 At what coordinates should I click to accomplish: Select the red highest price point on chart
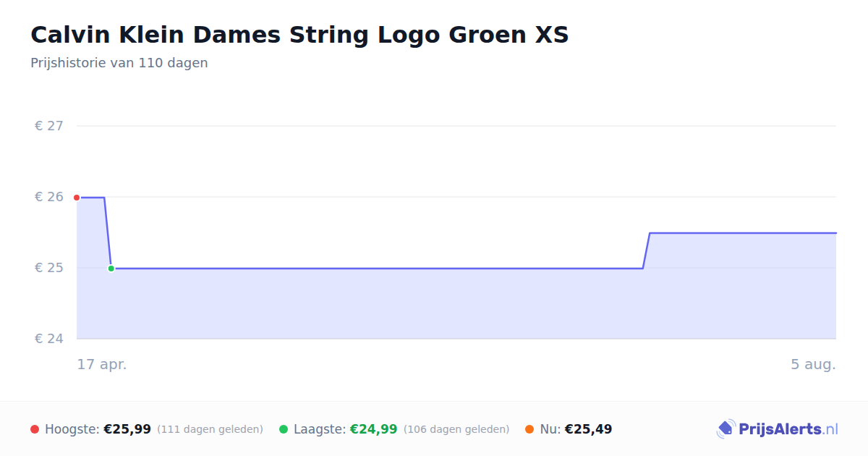(x=77, y=198)
